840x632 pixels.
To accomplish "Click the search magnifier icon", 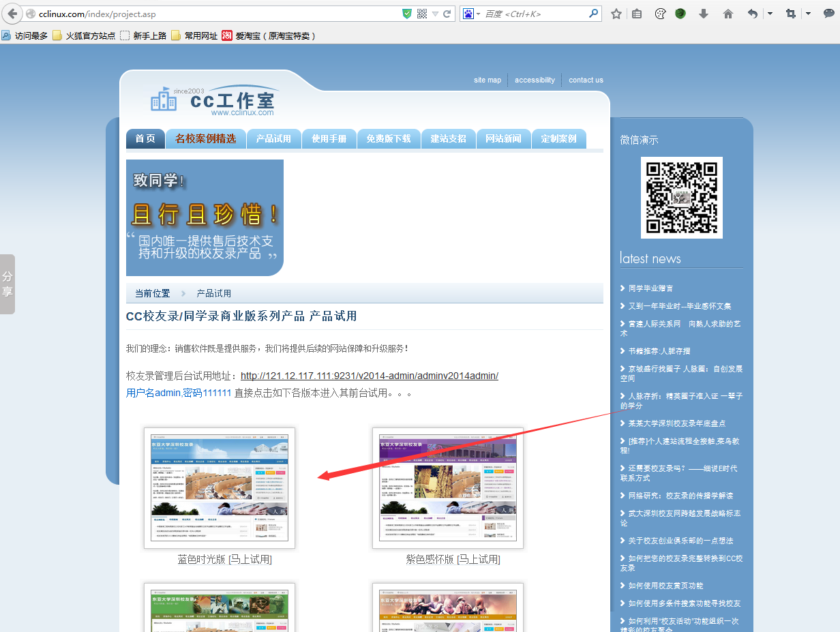I will [594, 14].
